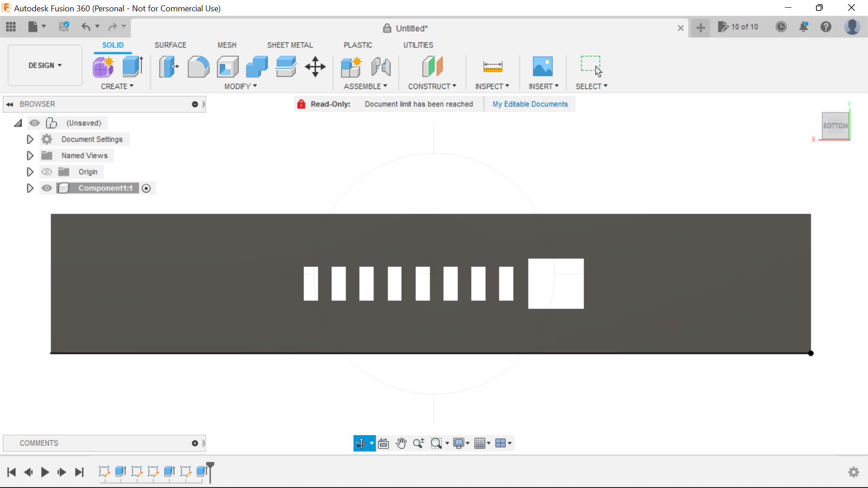Show the hidden Origin folder
Viewport: 868px width, 488px height.
coord(46,172)
